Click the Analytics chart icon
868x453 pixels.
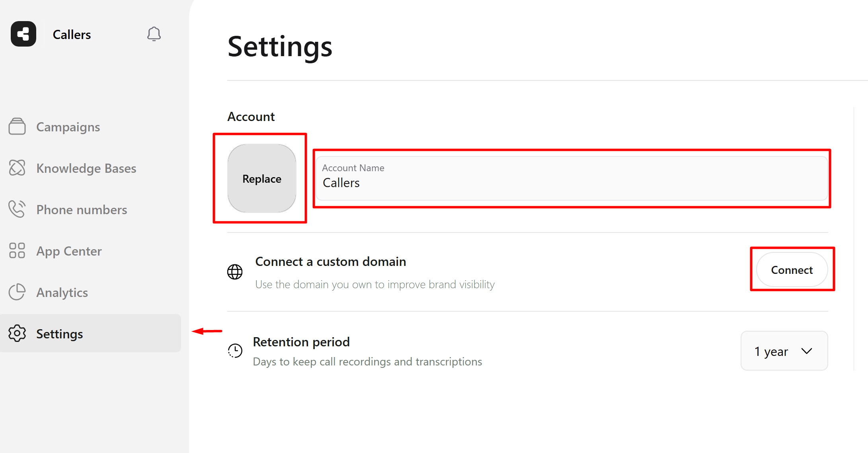[17, 292]
